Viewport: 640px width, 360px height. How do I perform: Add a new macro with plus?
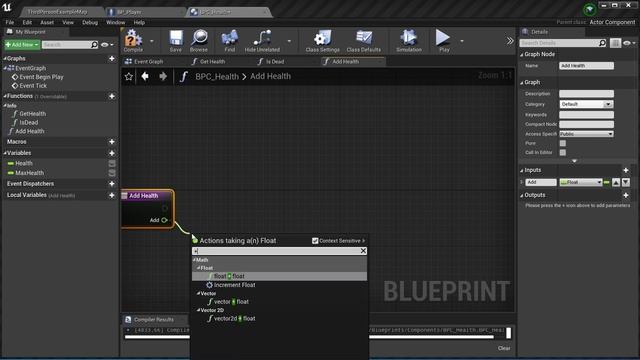pyautogui.click(x=111, y=142)
